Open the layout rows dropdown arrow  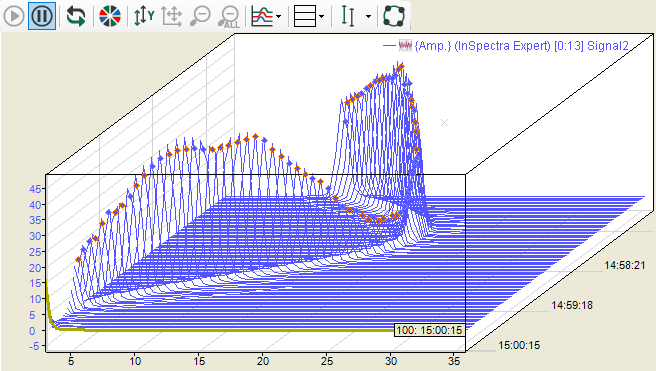pos(321,17)
